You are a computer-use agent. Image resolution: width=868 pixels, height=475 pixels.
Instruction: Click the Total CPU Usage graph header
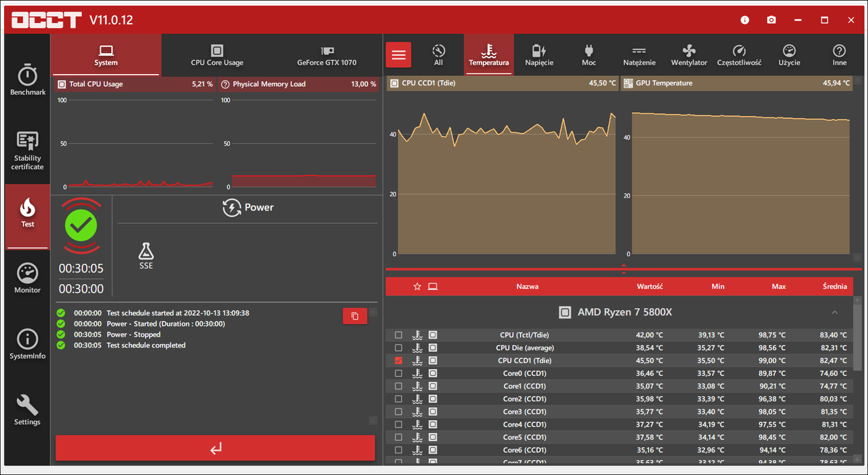pyautogui.click(x=134, y=84)
